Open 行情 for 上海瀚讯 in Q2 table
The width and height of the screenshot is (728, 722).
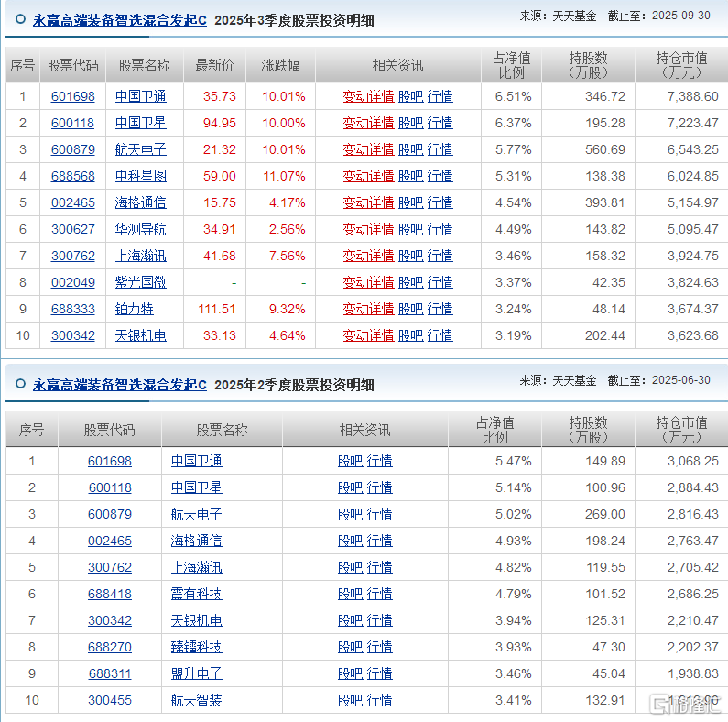[x=379, y=567]
